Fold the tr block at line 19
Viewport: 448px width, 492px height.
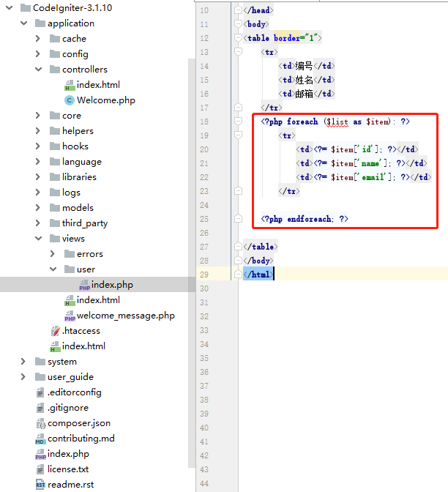pos(238,135)
